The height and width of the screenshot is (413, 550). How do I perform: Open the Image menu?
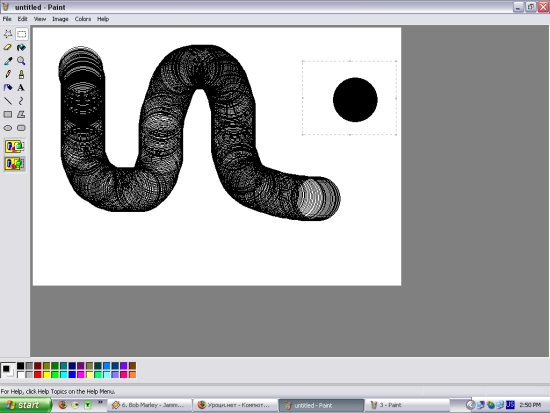(x=60, y=19)
